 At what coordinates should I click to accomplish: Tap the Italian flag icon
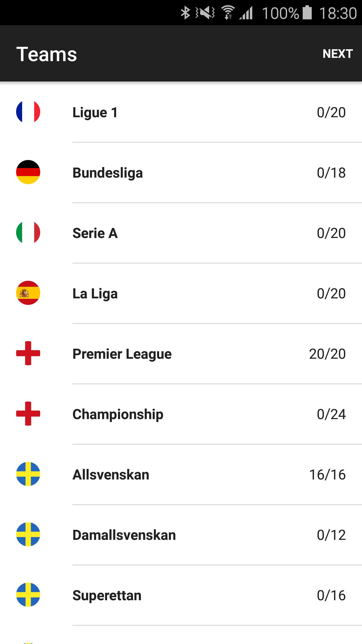coord(28,232)
